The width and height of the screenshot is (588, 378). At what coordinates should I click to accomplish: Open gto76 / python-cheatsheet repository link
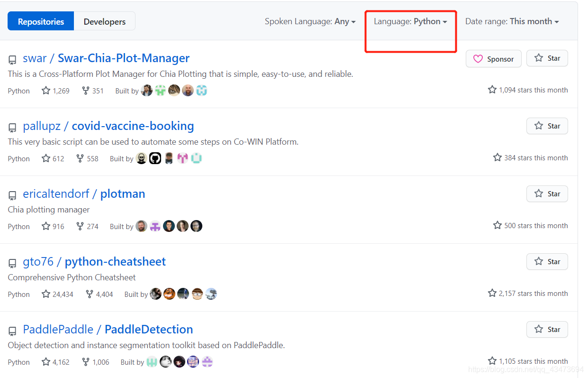(94, 262)
